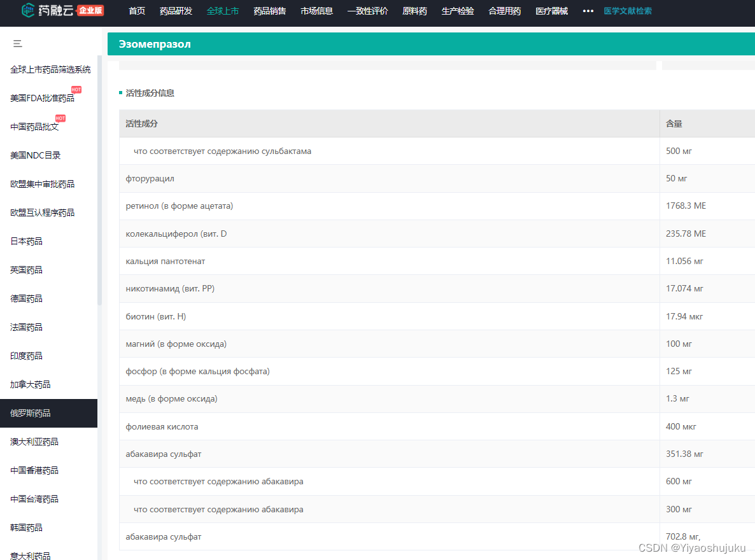Click the 含量 column header
Screen dimensions: 755x560
pyautogui.click(x=674, y=123)
